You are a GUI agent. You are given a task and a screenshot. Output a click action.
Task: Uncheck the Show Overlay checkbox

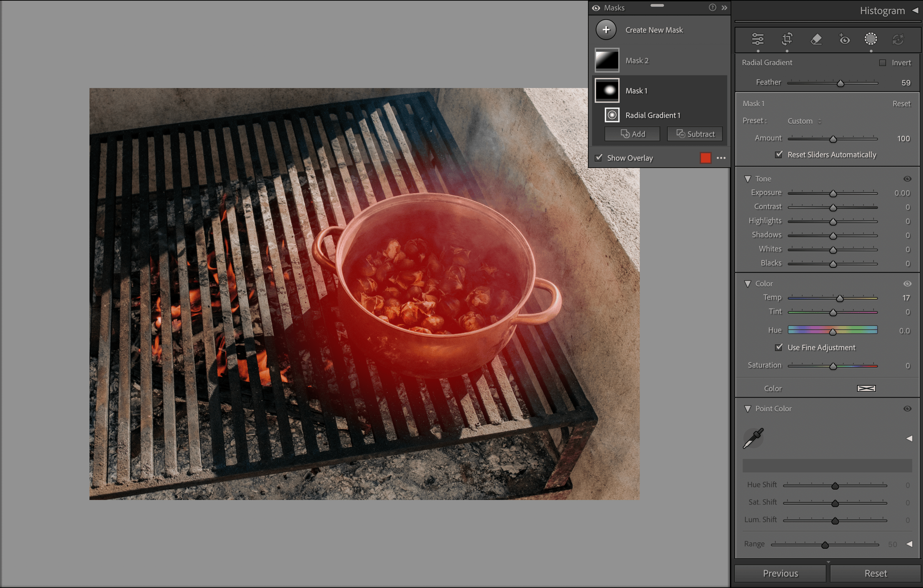pos(599,158)
